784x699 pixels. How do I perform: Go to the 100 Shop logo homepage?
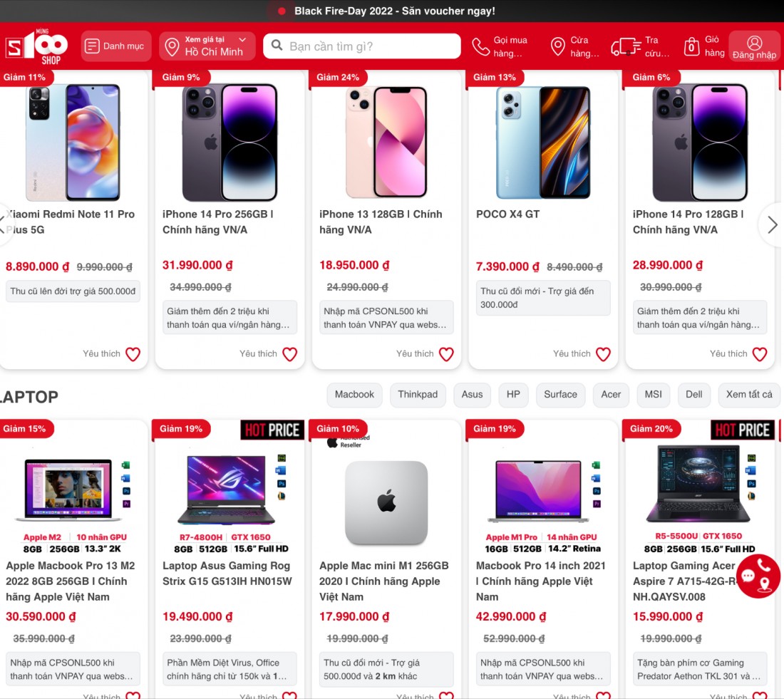[36, 46]
